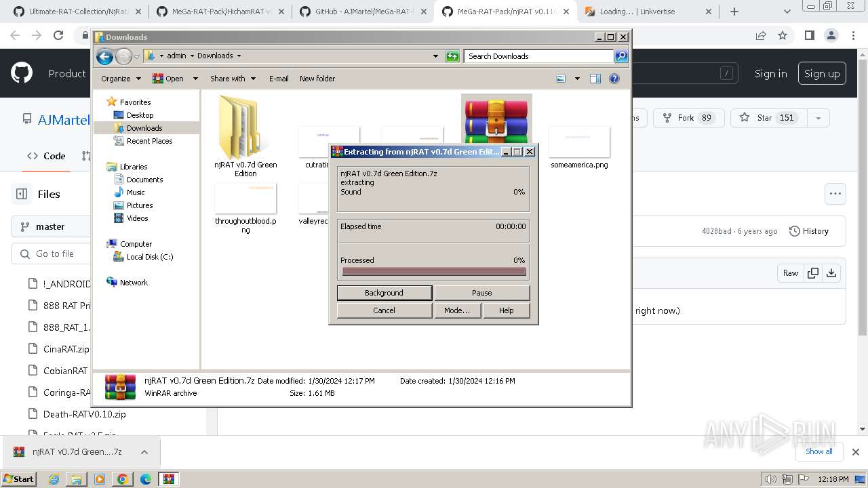Expand the view options dropdown arrow
The width and height of the screenshot is (868, 488).
point(577,79)
